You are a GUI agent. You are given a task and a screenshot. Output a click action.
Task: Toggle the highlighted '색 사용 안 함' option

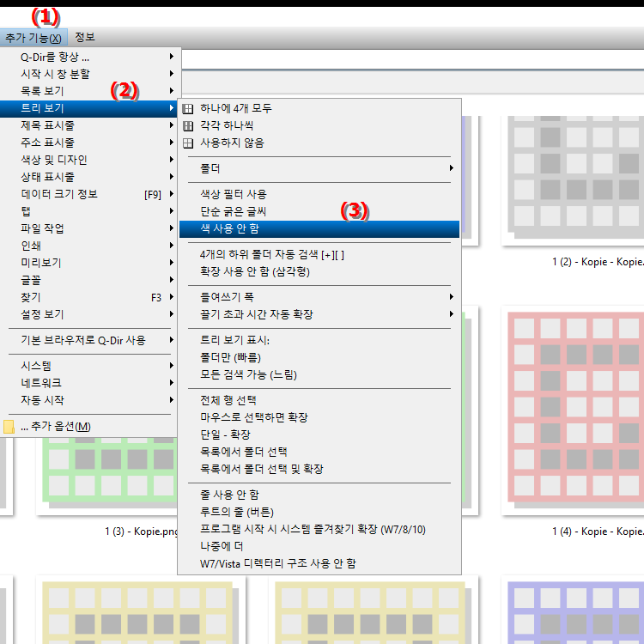click(x=319, y=228)
